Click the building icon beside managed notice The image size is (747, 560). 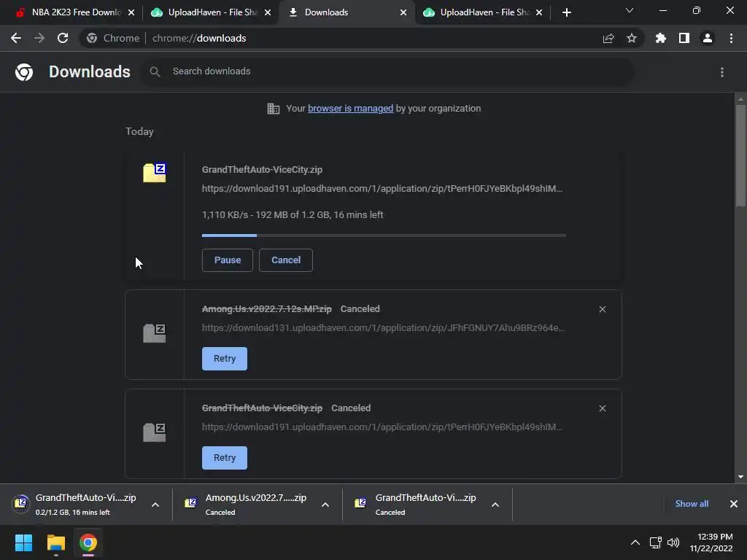pos(274,109)
